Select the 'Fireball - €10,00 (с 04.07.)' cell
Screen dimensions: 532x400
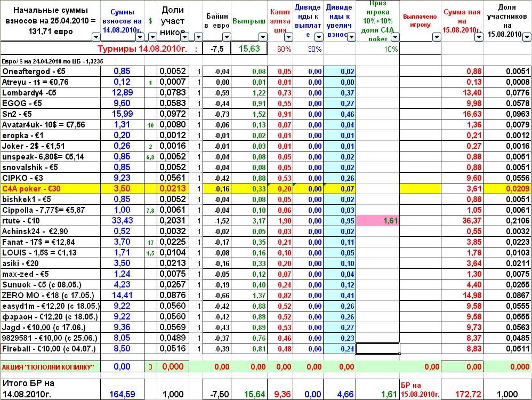[51, 349]
